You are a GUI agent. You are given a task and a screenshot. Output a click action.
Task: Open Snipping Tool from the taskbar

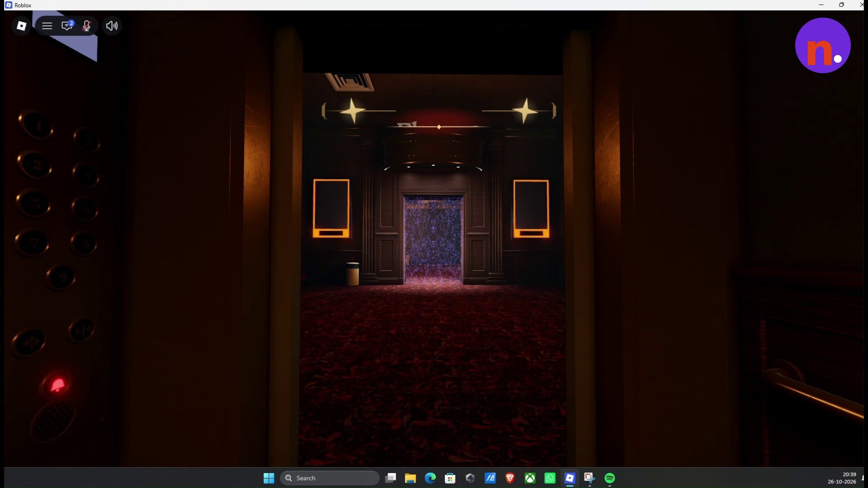(x=590, y=478)
